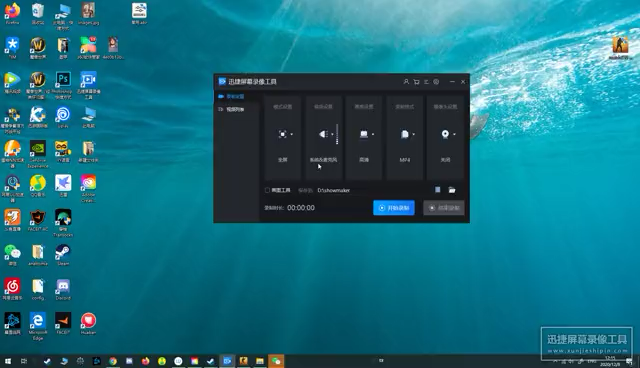
Task: Open the user account icon in recorder title bar
Action: click(406, 82)
